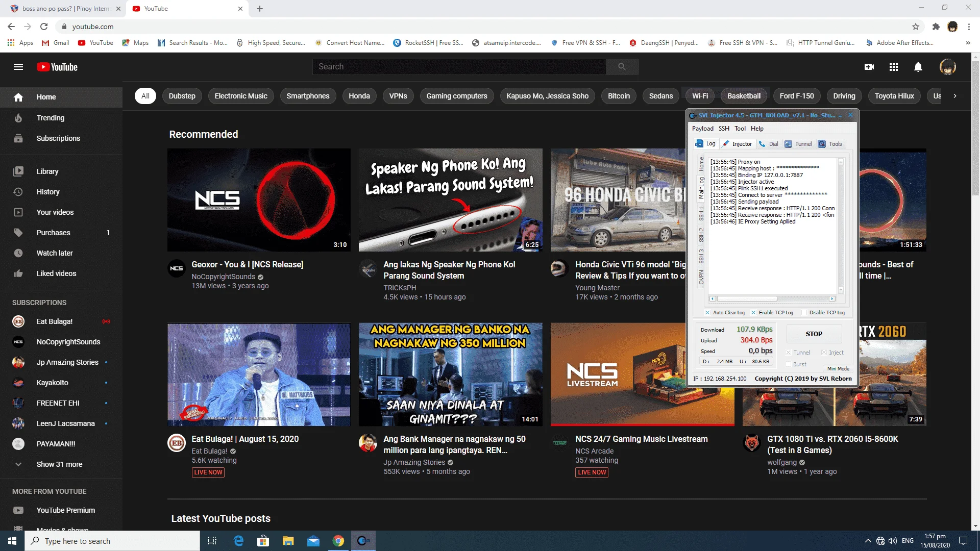Screen dimensions: 980x551
Task: Reload the page in Chrome
Action: [44, 27]
